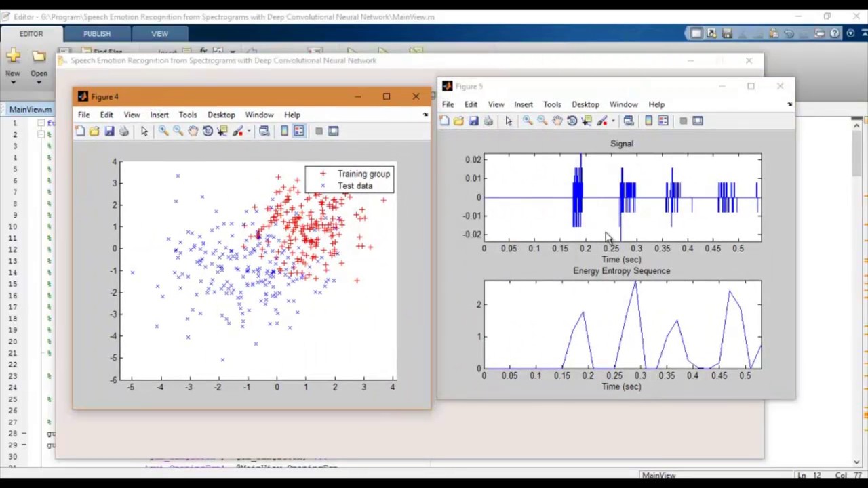Click New Figure icon in Figure 4 toolbar
Screen dimensions: 868x488
[x=80, y=131]
